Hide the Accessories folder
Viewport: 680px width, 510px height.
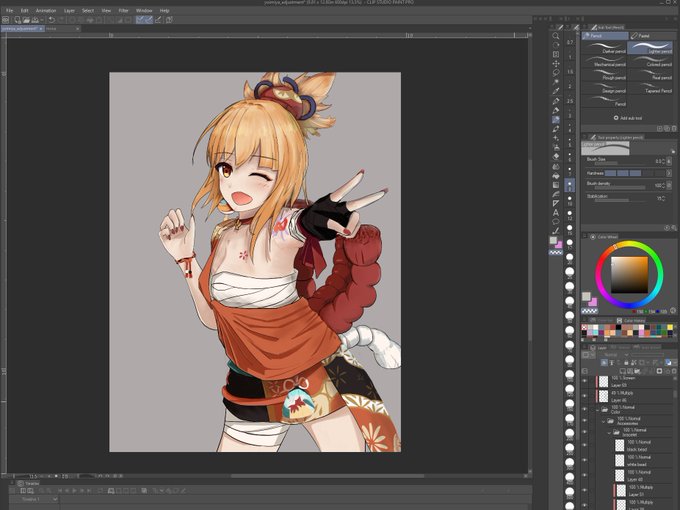click(x=585, y=421)
